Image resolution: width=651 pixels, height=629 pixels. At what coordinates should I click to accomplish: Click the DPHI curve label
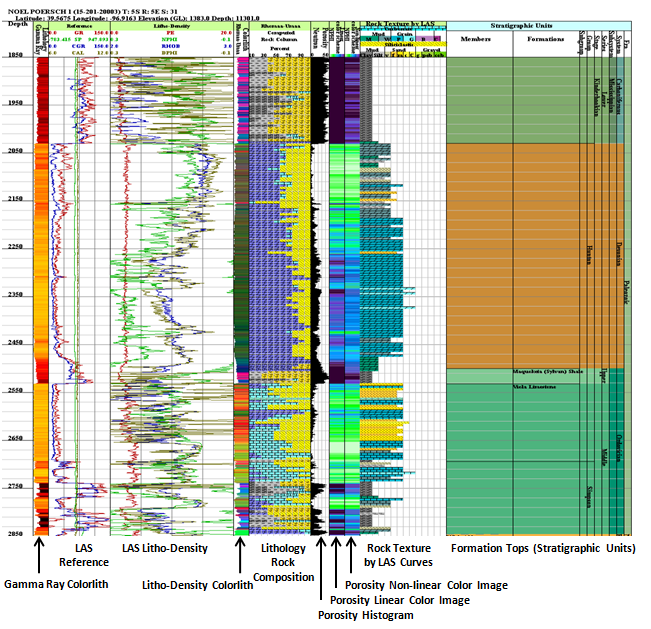(x=169, y=53)
